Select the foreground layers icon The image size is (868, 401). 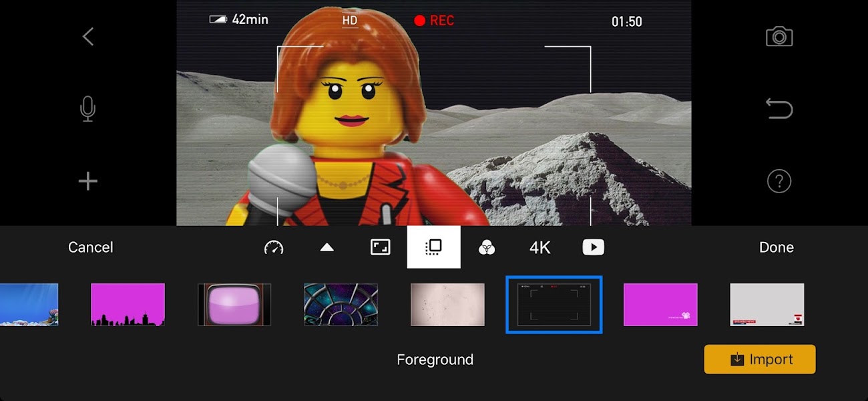tap(434, 247)
